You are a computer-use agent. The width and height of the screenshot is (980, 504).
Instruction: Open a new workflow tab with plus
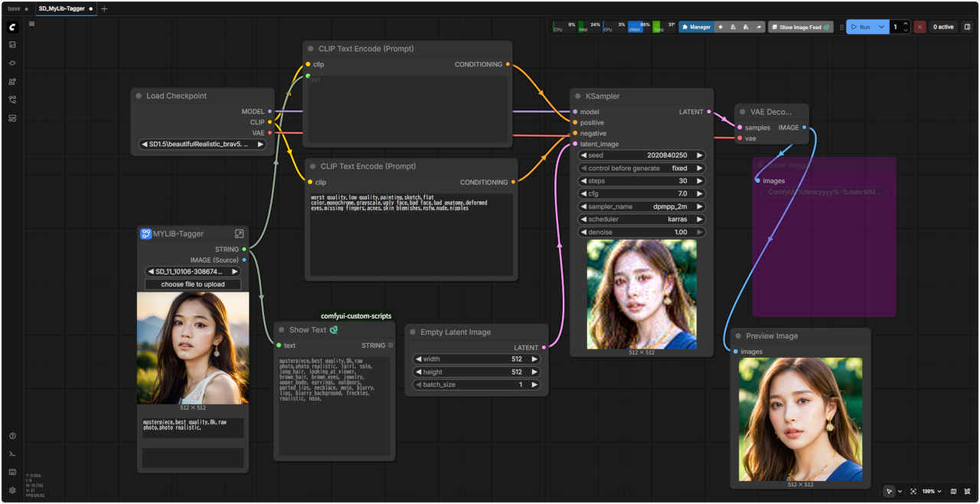104,9
